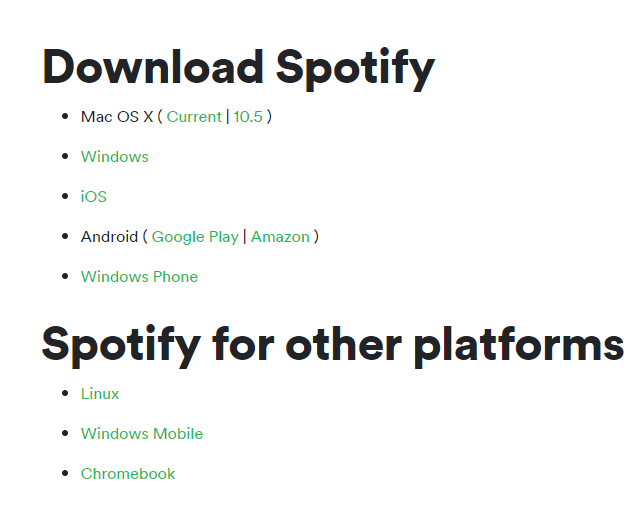Click the bullet beside the Windows link
635x523 pixels.
pyautogui.click(x=65, y=156)
